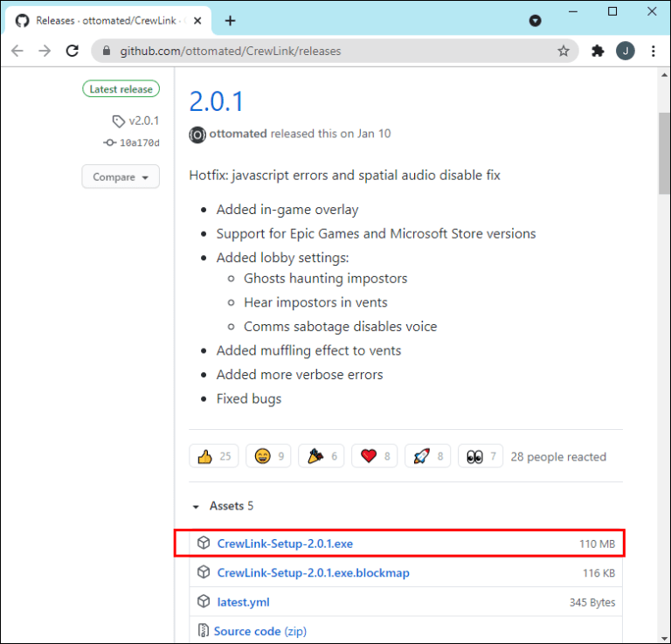Click the "Hear impostors in vents" item

pos(315,302)
